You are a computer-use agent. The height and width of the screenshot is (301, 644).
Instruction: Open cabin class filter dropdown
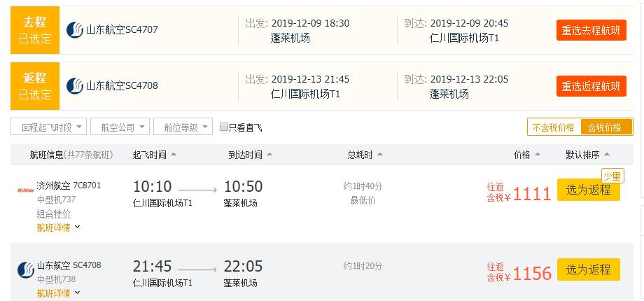tap(183, 127)
